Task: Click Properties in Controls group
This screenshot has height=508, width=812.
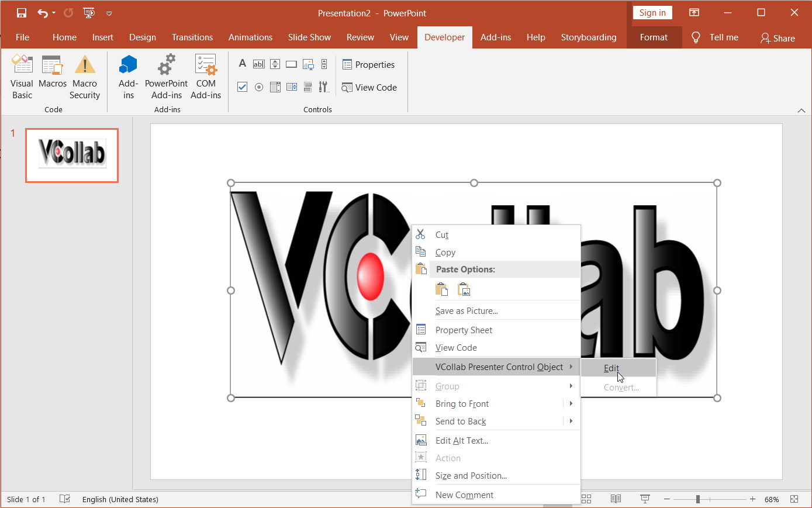Action: coord(368,65)
